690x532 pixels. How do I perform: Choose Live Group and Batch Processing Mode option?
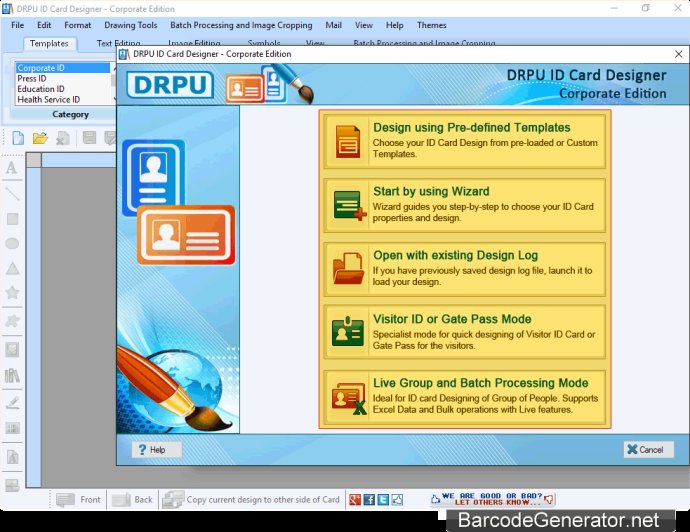click(x=465, y=397)
